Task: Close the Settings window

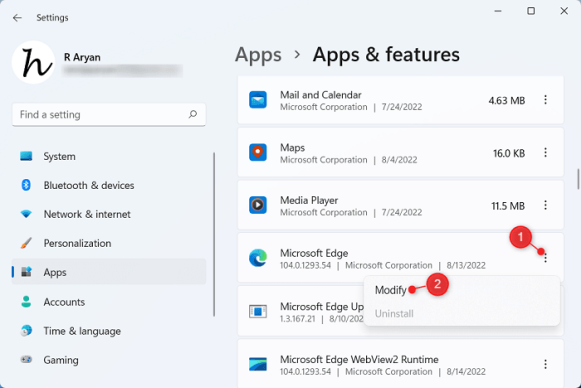Action: click(x=564, y=11)
